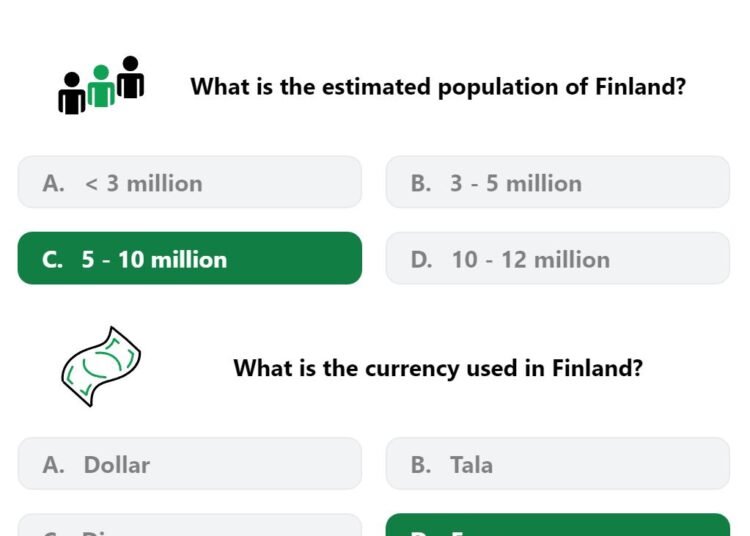Select the Tala currency option
750x536 pixels.
[x=558, y=463]
